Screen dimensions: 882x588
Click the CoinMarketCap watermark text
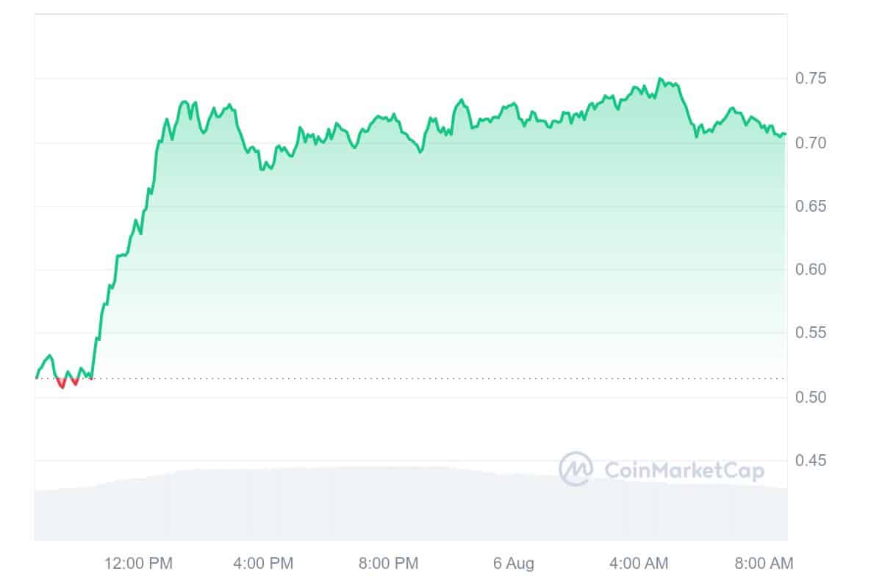point(684,470)
